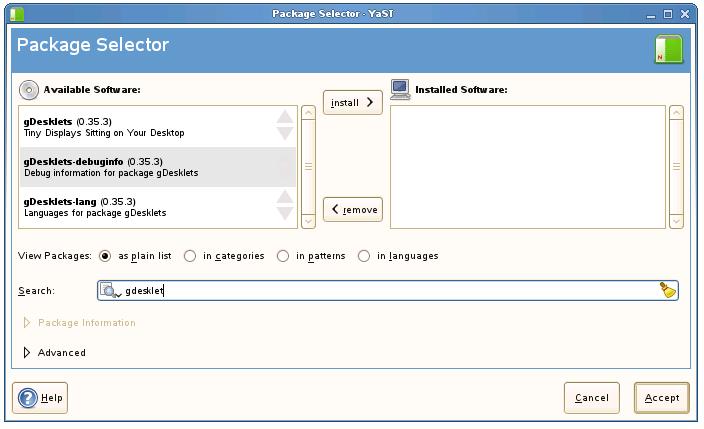This screenshot has height=429, width=704.
Task: Select the 'in patterns' view option
Action: 283,256
